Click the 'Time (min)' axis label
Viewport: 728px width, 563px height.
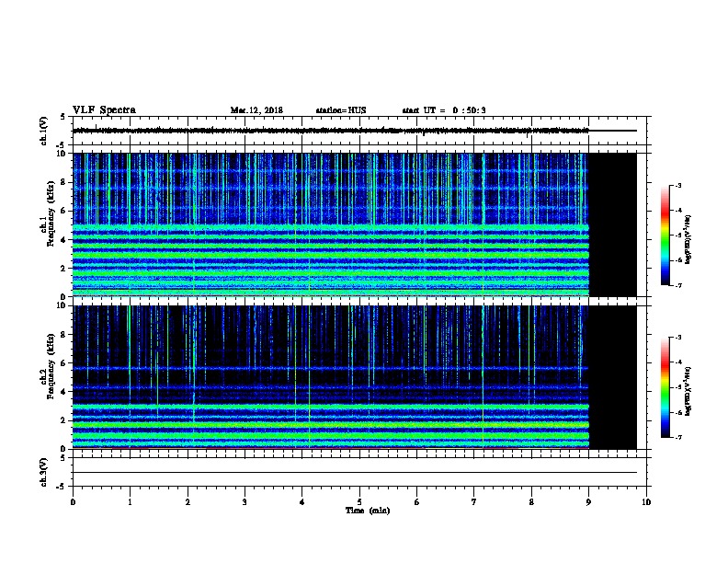(x=368, y=511)
